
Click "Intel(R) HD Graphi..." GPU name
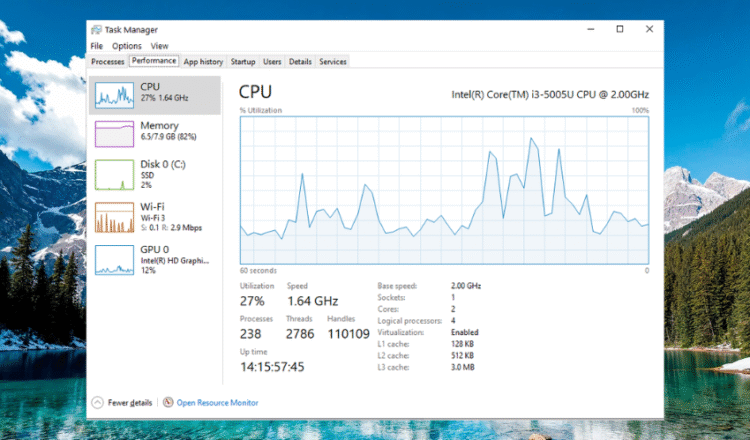[x=175, y=261]
